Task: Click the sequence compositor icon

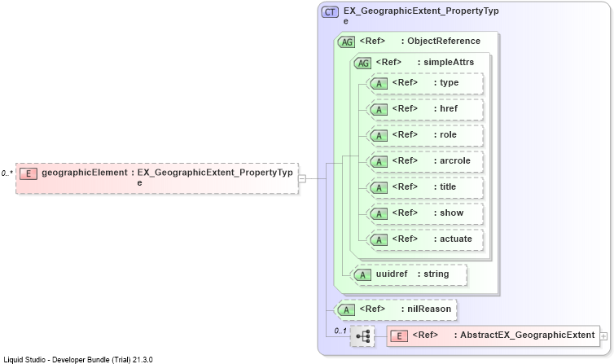Action: 362,336
